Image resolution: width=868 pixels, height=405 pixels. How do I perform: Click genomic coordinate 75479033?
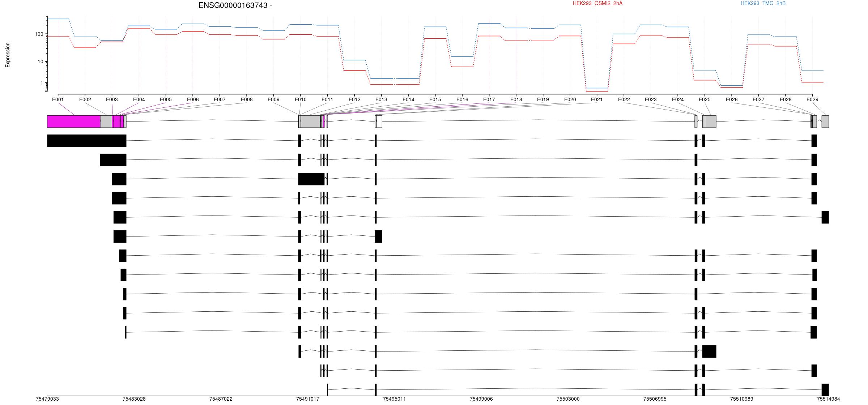[47, 399]
